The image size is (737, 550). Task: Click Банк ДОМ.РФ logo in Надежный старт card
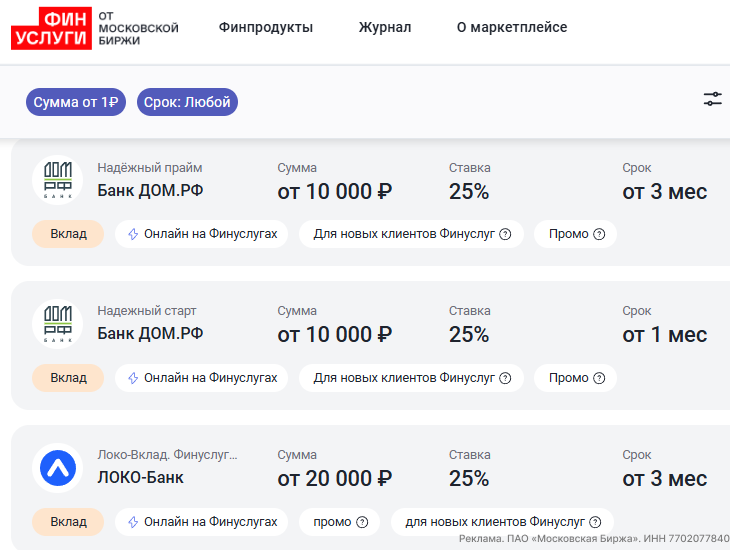57,323
